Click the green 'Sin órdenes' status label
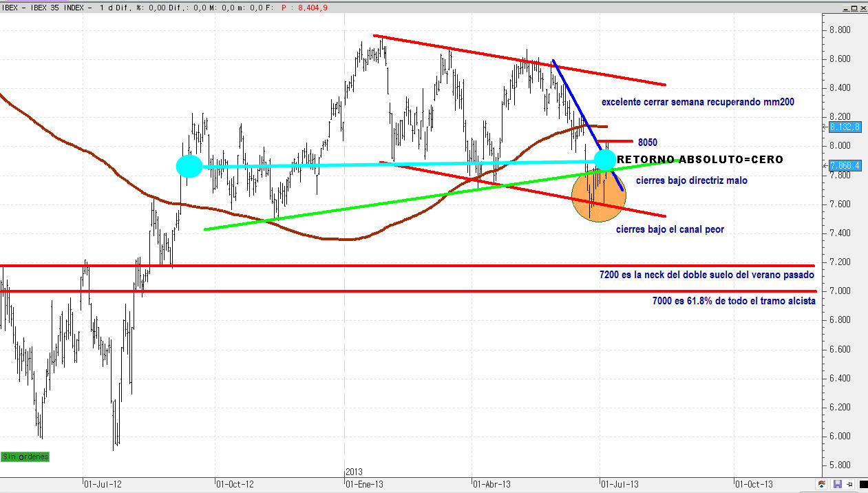Image resolution: width=868 pixels, height=493 pixels. 25,457
